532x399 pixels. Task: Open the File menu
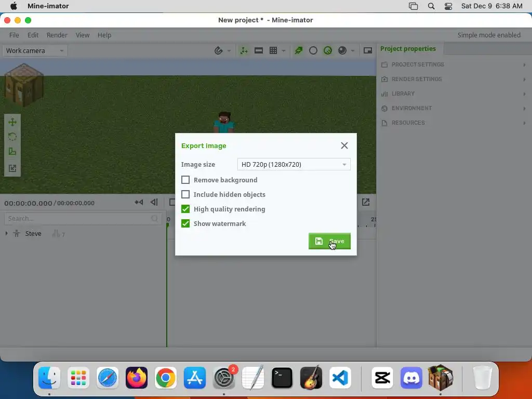[14, 35]
